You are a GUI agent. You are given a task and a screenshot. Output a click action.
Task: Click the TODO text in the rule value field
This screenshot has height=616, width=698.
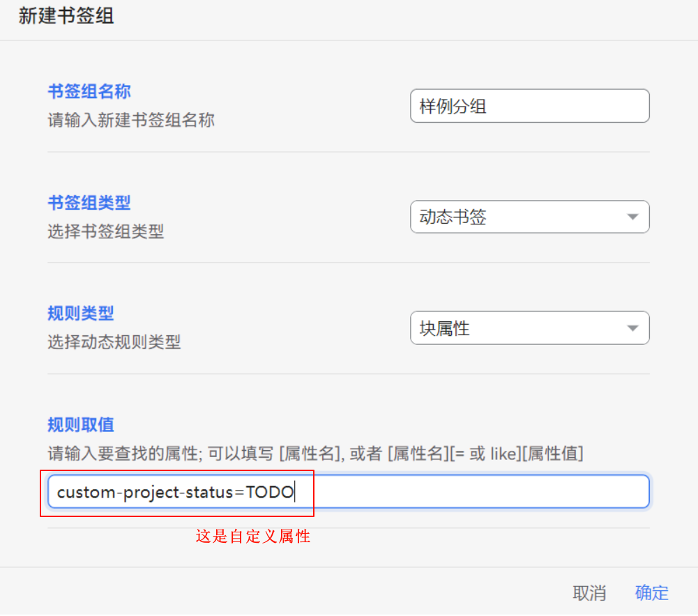click(270, 492)
